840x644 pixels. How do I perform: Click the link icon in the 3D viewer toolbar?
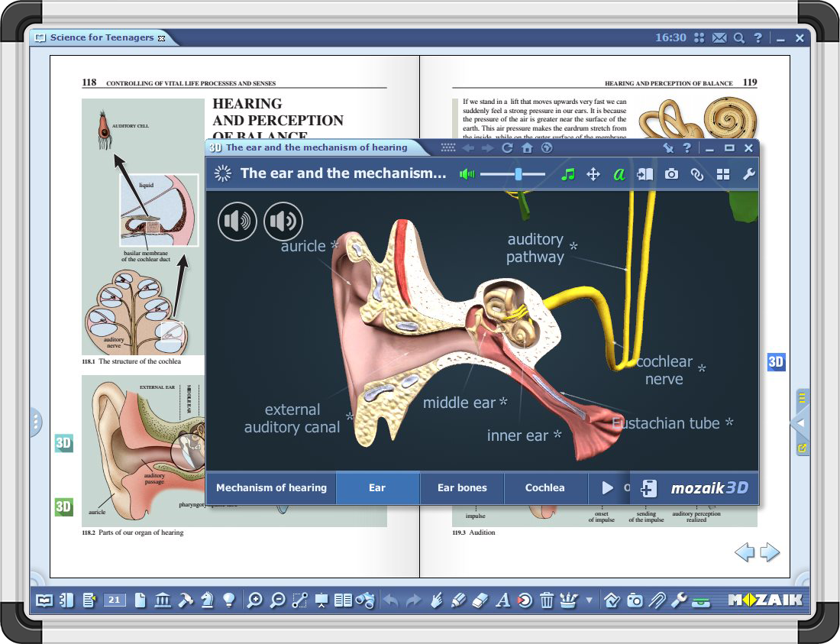(x=696, y=174)
